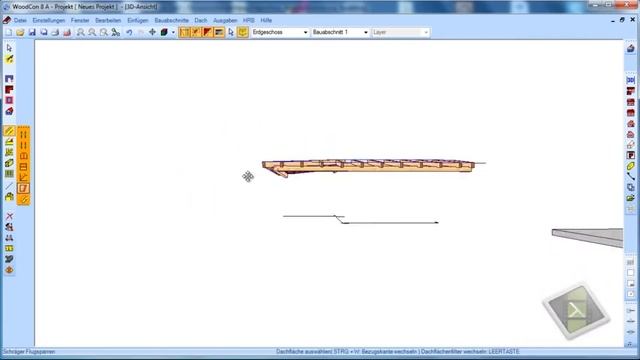Screen dimensions: 640x360
Task: Select the grey slab at right edge of canvas
Action: tap(588, 237)
